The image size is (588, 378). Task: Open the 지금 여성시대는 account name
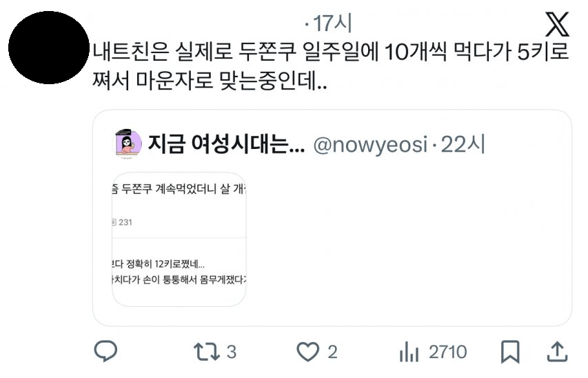(226, 144)
